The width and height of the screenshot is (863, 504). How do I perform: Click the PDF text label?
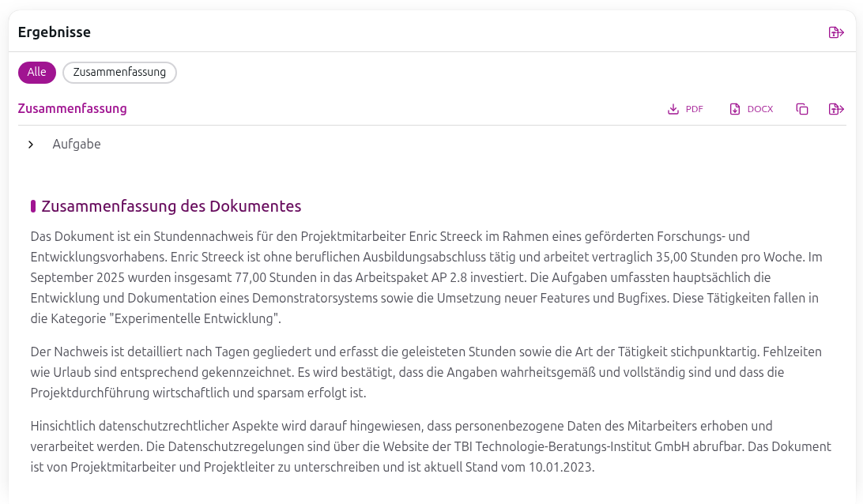click(x=694, y=108)
